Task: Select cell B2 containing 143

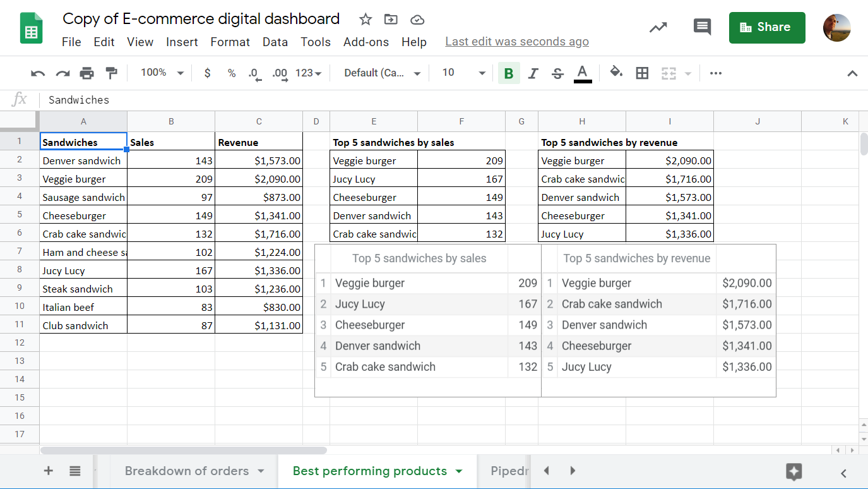Action: click(x=171, y=160)
